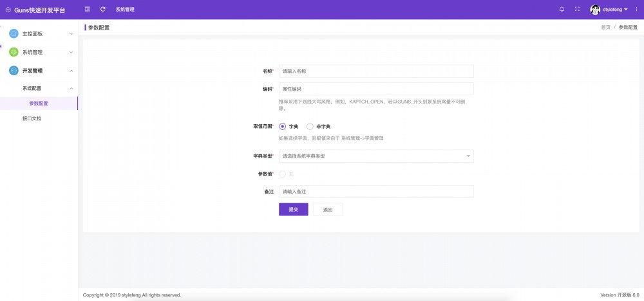Click the 系统管理 gear icon
Screen dimensions: 644x301
14,52
